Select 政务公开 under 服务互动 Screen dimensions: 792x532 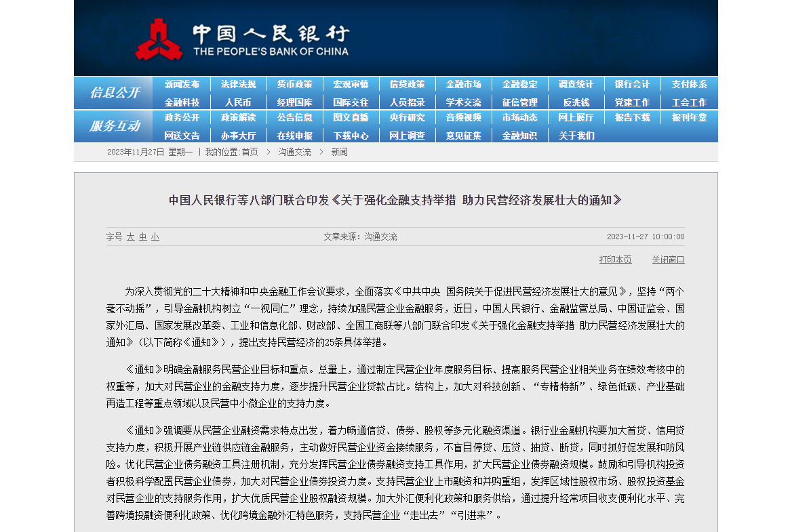coord(182,118)
